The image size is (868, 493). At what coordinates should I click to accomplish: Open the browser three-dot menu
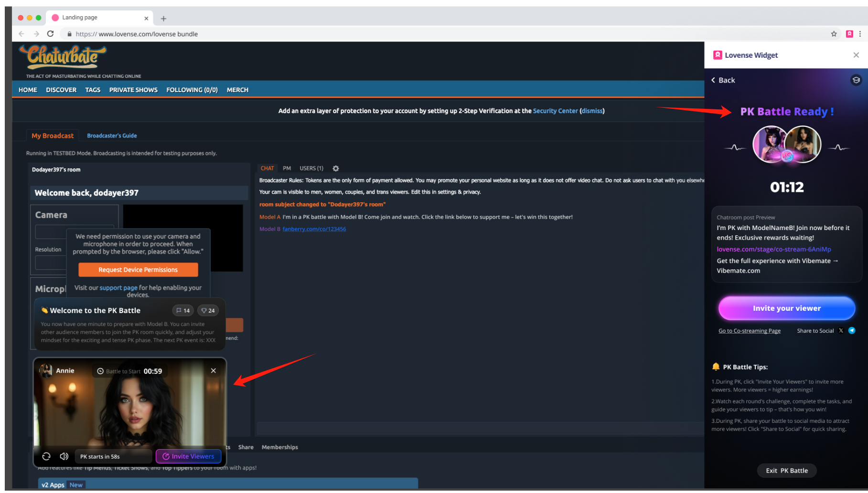[x=860, y=34]
